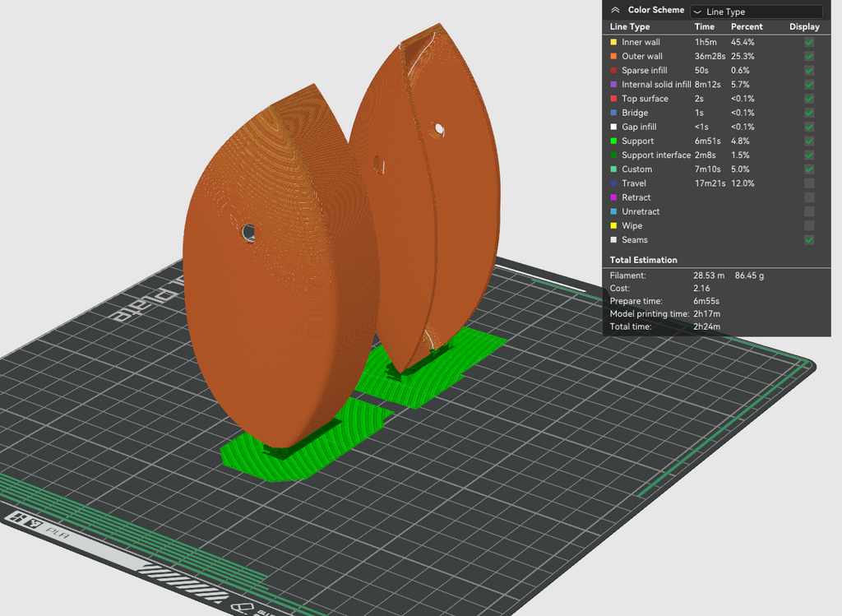Click the Inner wall yellow color swatch
Image resolution: width=842 pixels, height=616 pixels.
(613, 42)
